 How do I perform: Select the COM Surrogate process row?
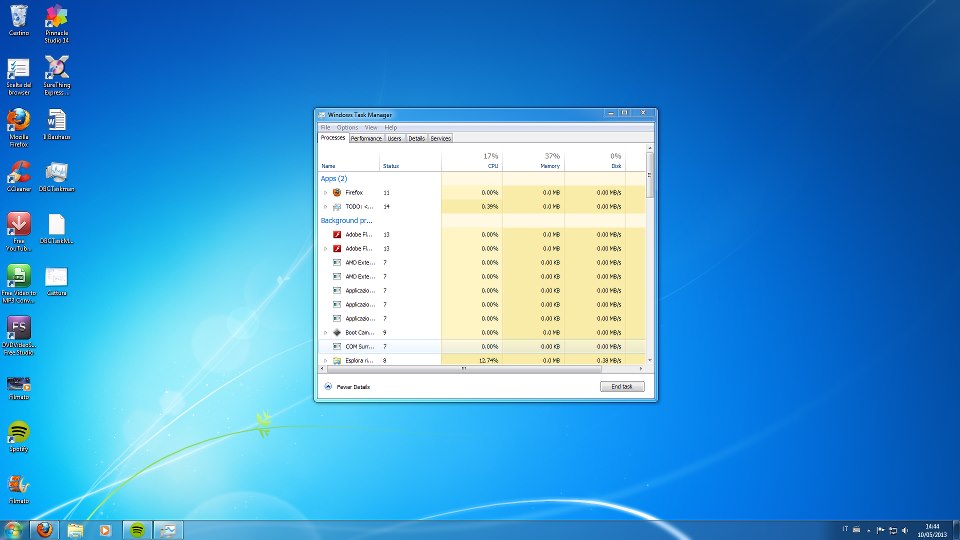pos(482,347)
